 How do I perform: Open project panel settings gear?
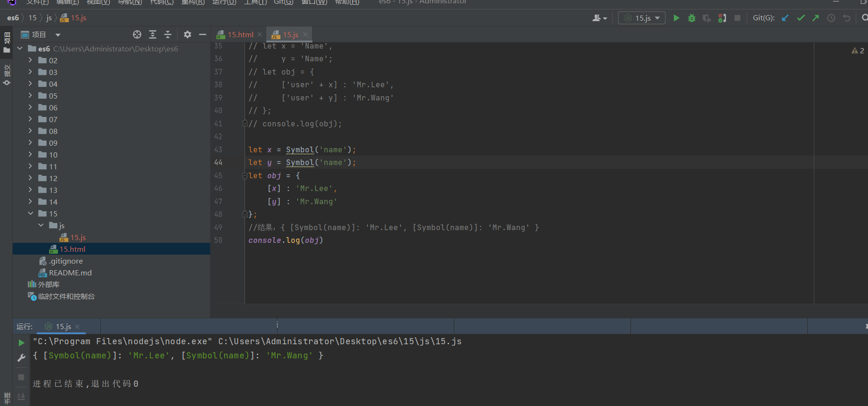click(x=188, y=34)
